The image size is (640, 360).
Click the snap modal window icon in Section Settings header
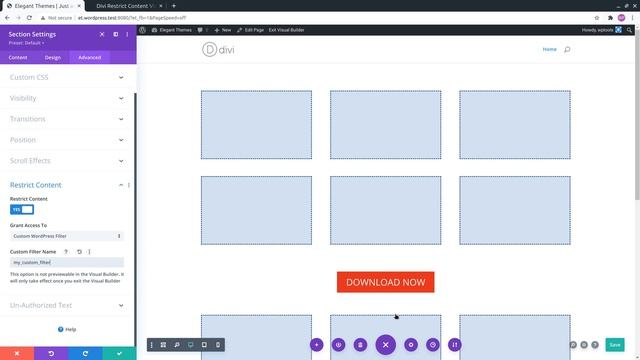click(116, 34)
